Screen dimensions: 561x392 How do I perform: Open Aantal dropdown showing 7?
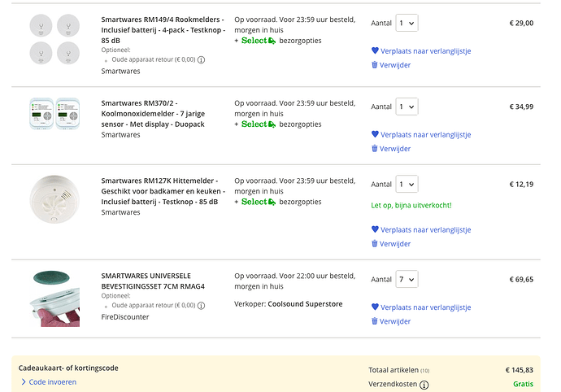407,279
